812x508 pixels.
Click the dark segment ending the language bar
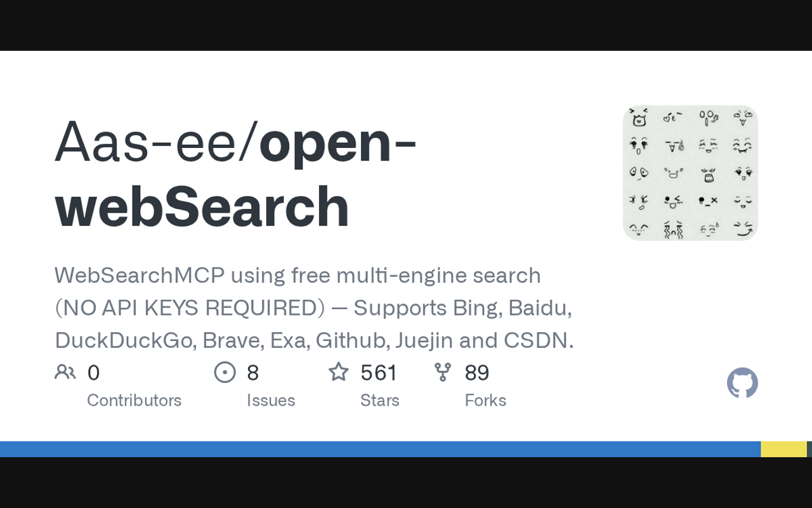pos(809,449)
